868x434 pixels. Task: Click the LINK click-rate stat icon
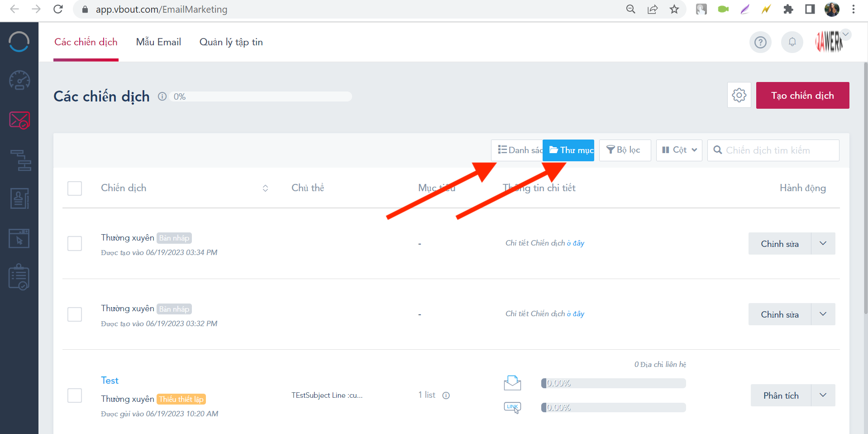pos(512,407)
